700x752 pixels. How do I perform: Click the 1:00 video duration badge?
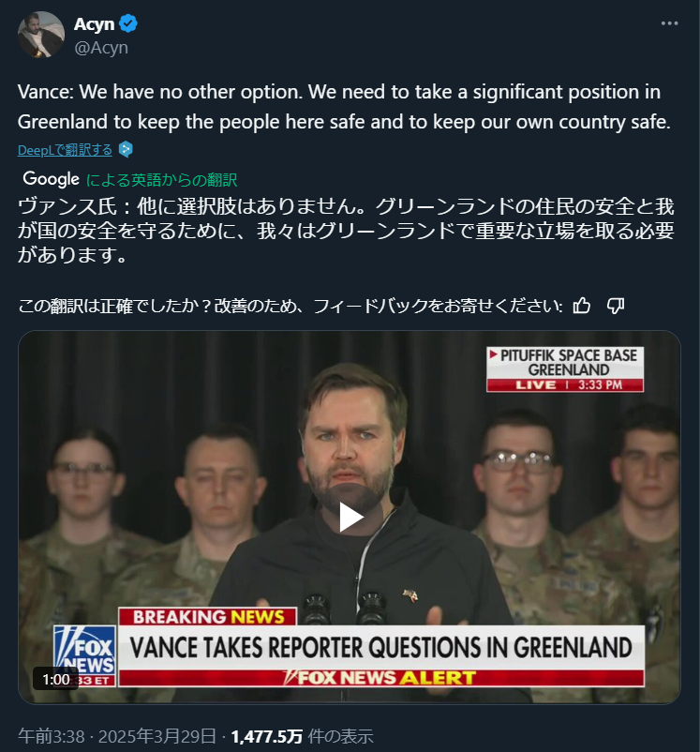point(55,679)
